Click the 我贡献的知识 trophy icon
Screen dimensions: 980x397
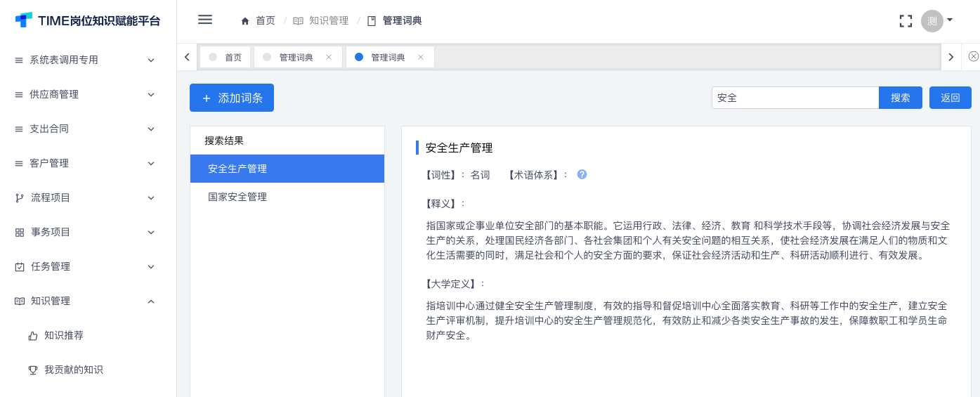pos(33,370)
